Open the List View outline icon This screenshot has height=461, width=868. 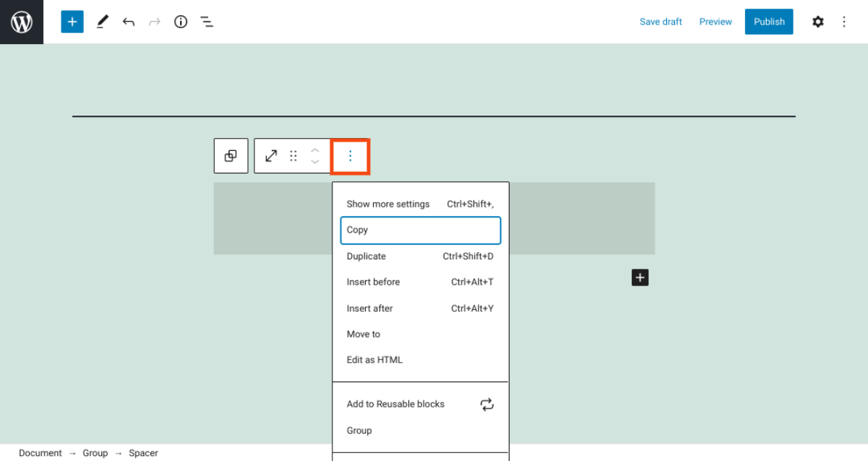[x=207, y=22]
